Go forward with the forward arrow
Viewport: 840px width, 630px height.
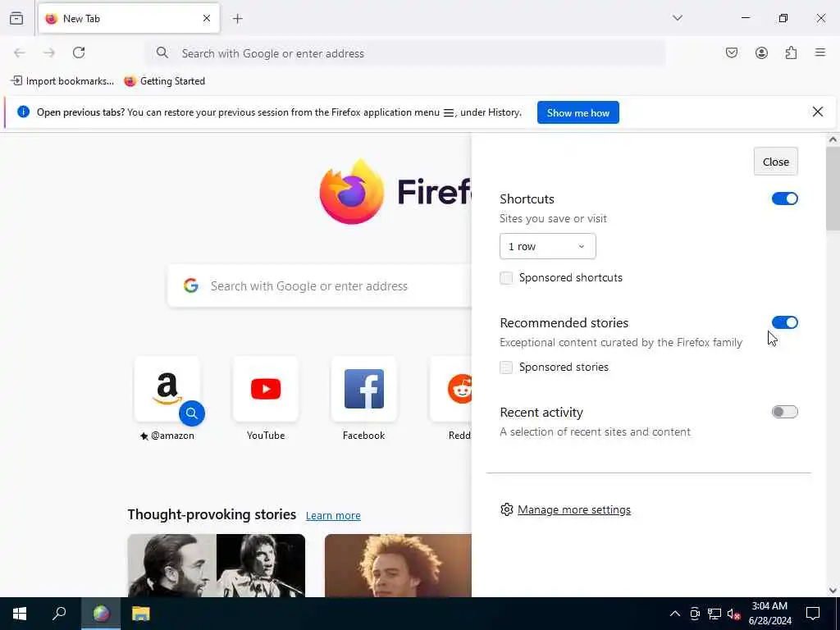click(x=48, y=52)
